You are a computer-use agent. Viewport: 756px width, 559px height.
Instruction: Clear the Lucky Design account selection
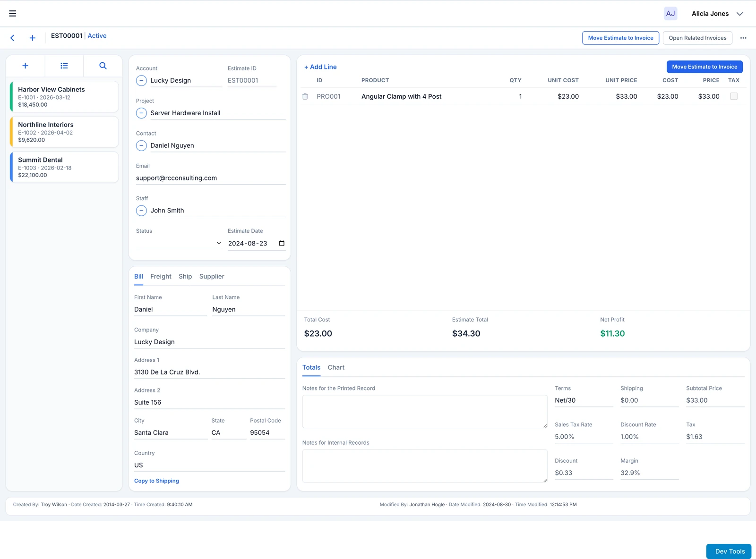(141, 81)
